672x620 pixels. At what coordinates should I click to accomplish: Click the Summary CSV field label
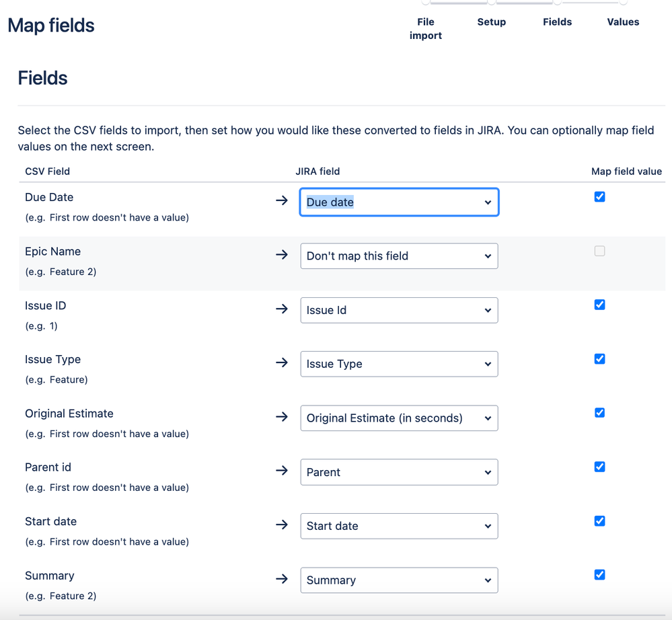[x=49, y=576]
